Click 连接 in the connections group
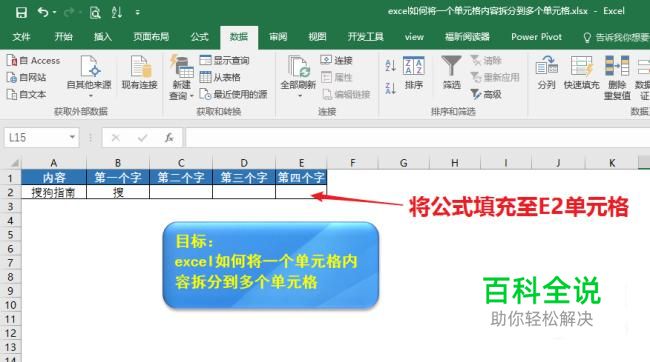This screenshot has width=650, height=362. [x=337, y=61]
